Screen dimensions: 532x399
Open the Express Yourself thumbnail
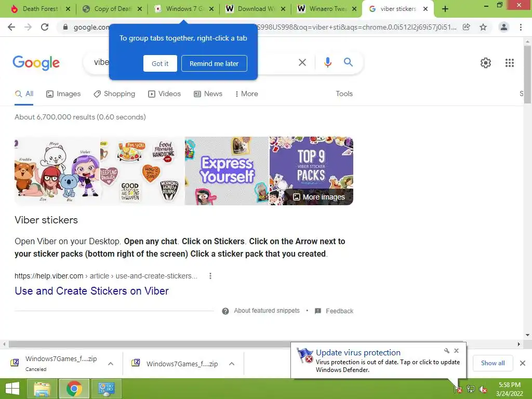pos(227,170)
